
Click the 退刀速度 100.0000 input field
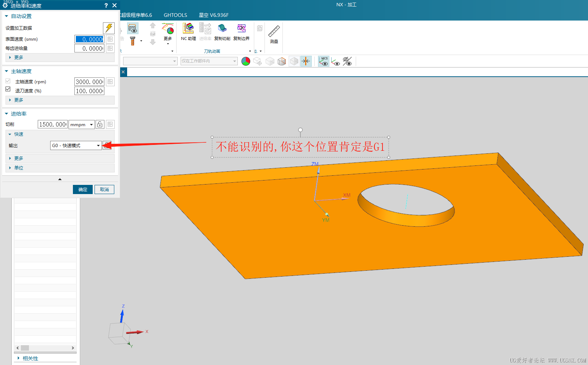coord(89,91)
